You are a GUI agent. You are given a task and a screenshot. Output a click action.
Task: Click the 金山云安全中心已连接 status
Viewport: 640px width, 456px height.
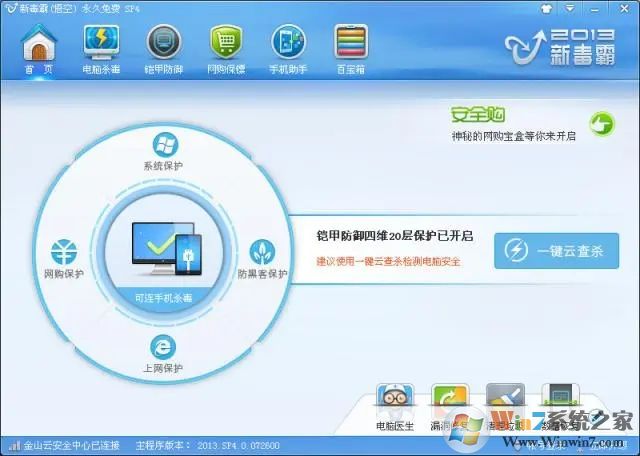coord(71,445)
